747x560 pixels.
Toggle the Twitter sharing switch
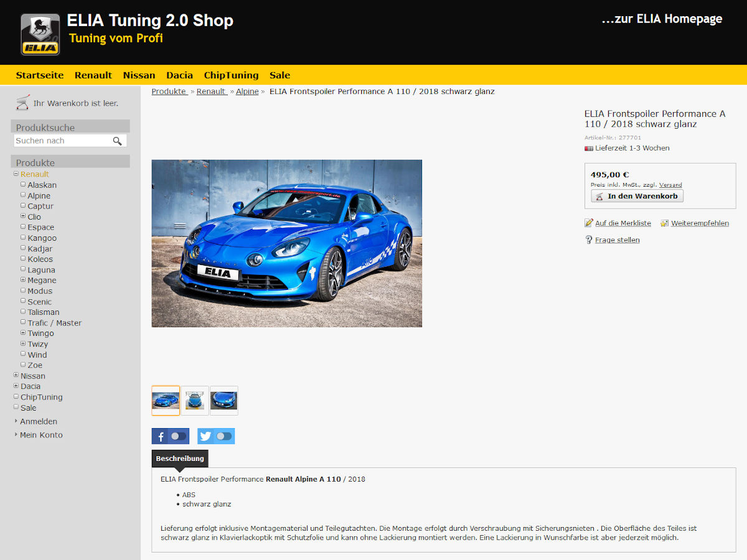tap(224, 436)
